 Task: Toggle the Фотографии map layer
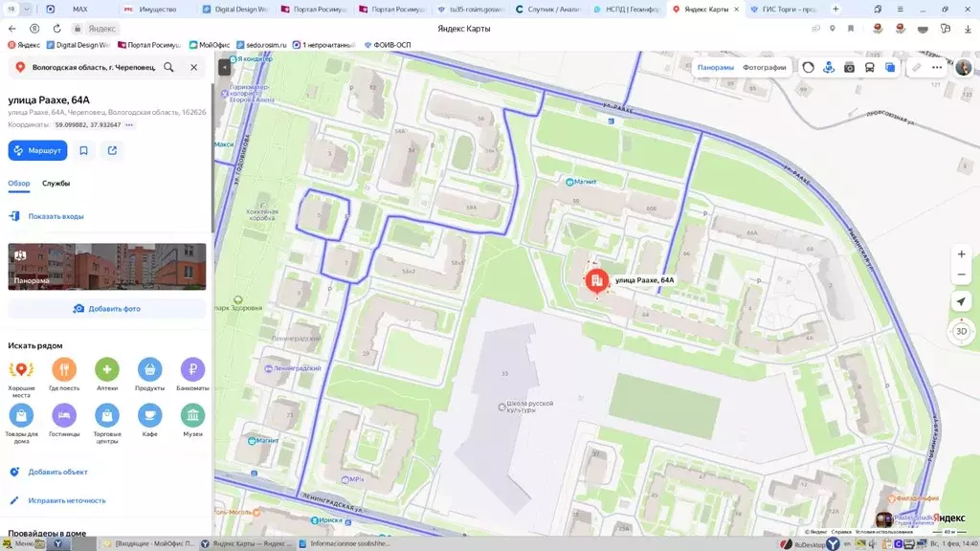[x=764, y=67]
